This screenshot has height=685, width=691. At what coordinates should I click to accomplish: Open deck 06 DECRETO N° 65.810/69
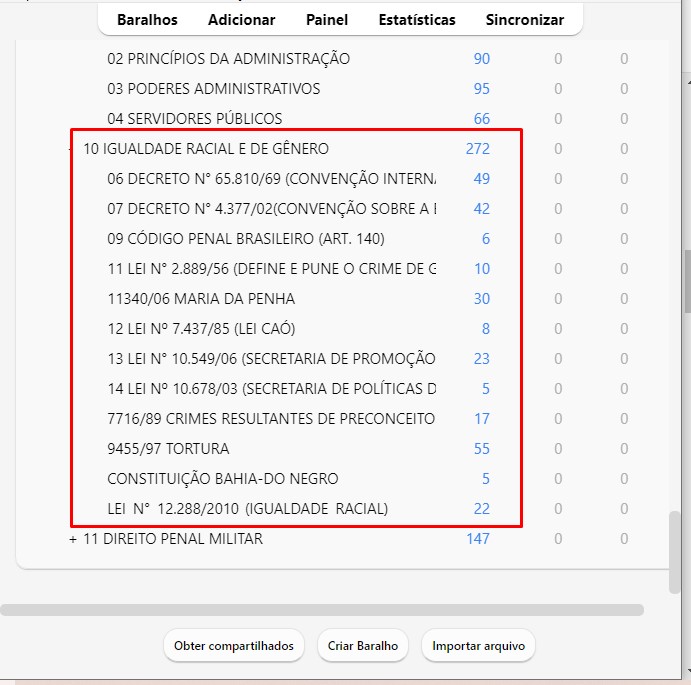point(271,179)
